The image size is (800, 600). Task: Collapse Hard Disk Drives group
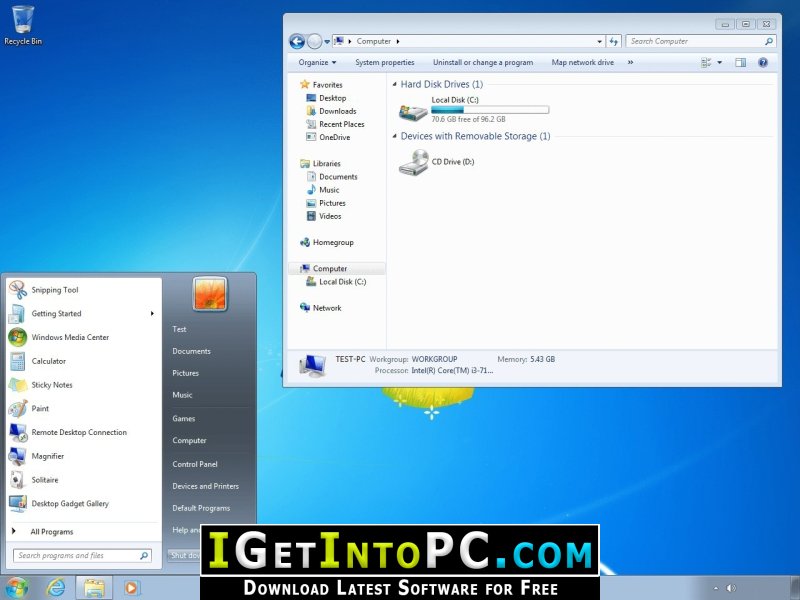(x=394, y=84)
